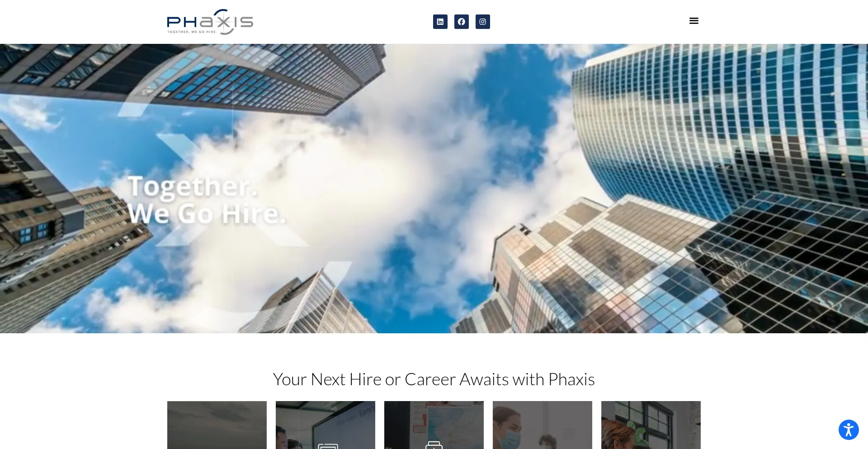Click 'Your Next Hire or Career Awaits' heading
Screen dimensions: 868x449
[x=434, y=379]
